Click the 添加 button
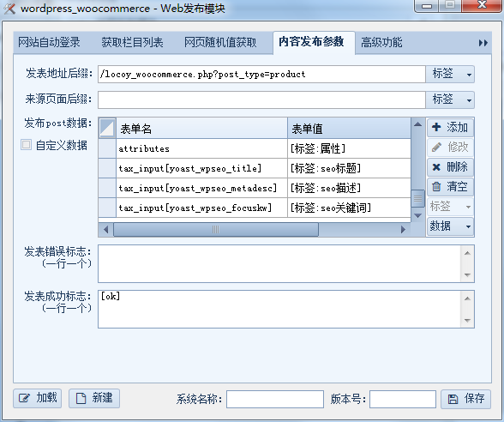The image size is (504, 422). point(450,127)
